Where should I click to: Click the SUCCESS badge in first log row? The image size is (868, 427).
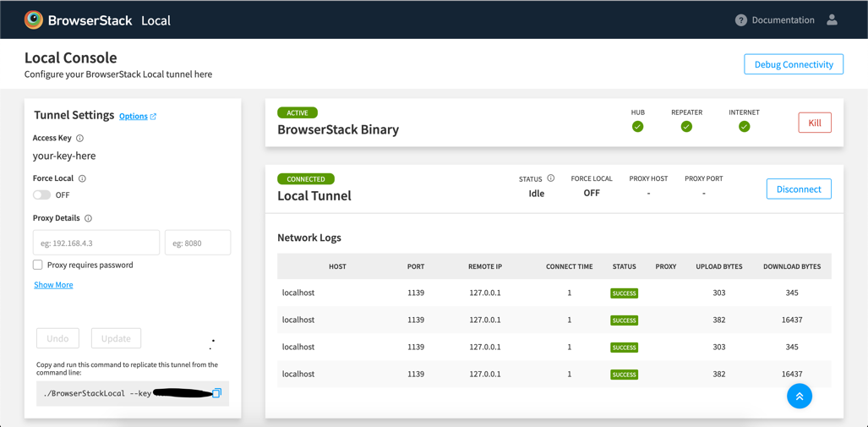[x=625, y=293]
